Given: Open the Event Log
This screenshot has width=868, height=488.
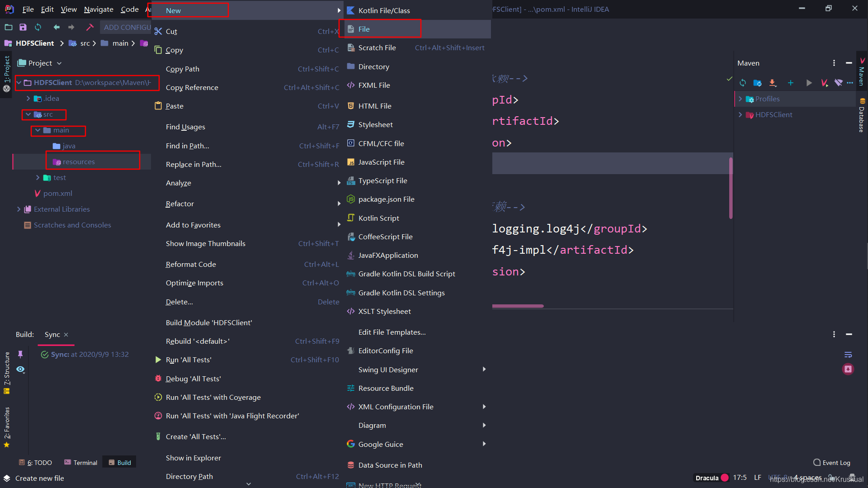Looking at the screenshot, I should [832, 463].
